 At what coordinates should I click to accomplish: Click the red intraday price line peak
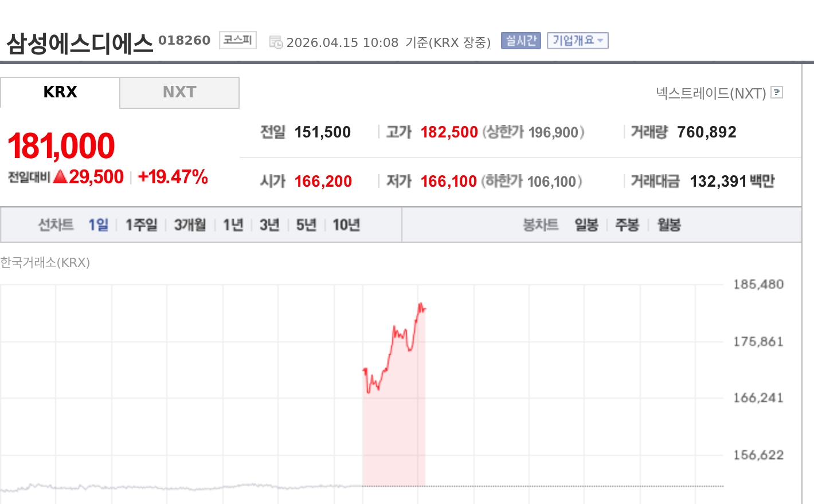point(420,304)
